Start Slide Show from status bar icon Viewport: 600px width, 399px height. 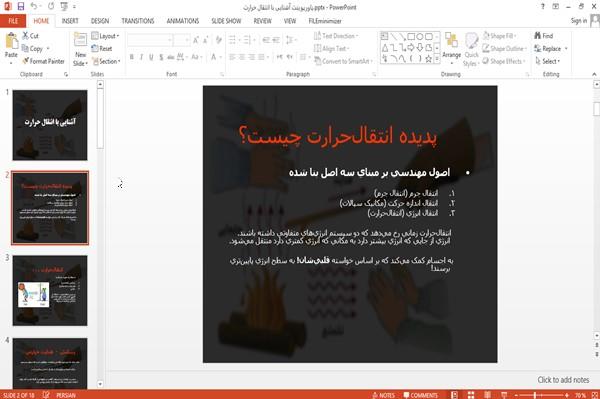point(504,395)
